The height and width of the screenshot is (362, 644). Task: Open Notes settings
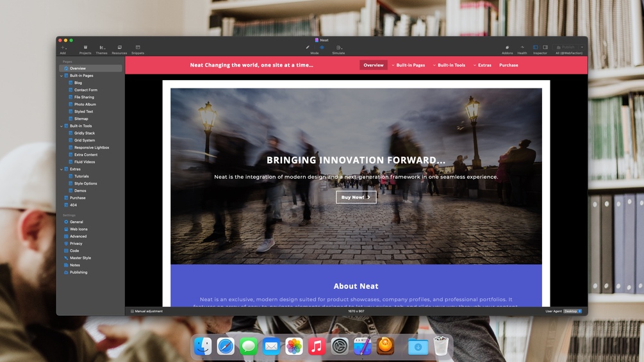coord(74,265)
